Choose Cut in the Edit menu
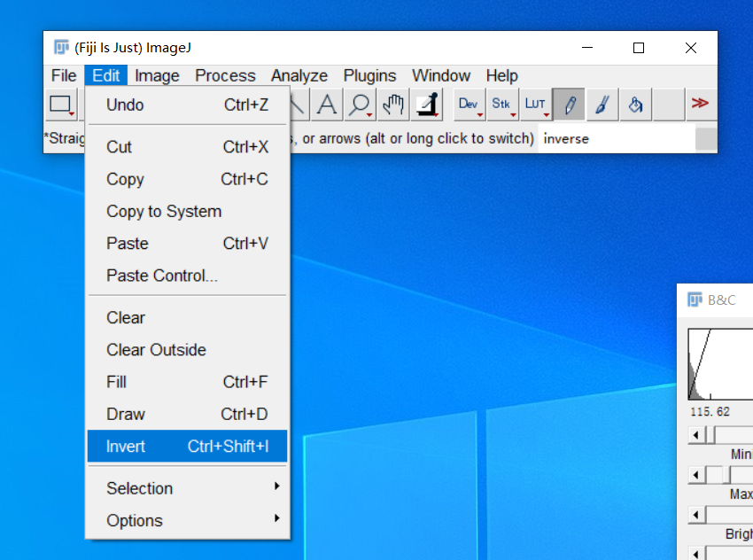This screenshot has width=753, height=560. 187,146
